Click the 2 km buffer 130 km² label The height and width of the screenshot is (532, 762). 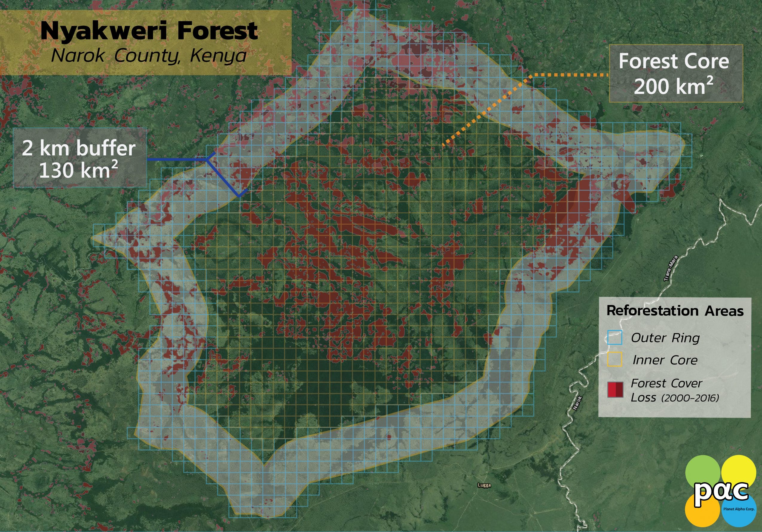(79, 159)
